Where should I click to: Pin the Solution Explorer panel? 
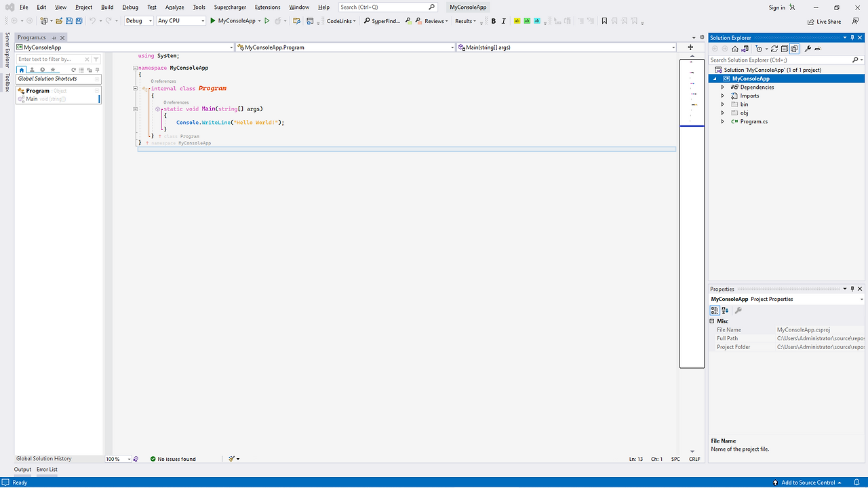pyautogui.click(x=852, y=37)
